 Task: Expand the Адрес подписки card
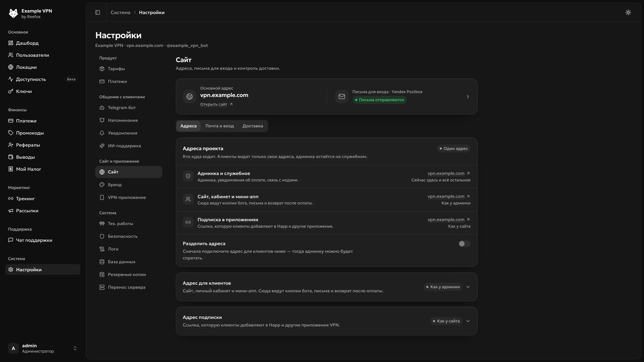tap(468, 321)
